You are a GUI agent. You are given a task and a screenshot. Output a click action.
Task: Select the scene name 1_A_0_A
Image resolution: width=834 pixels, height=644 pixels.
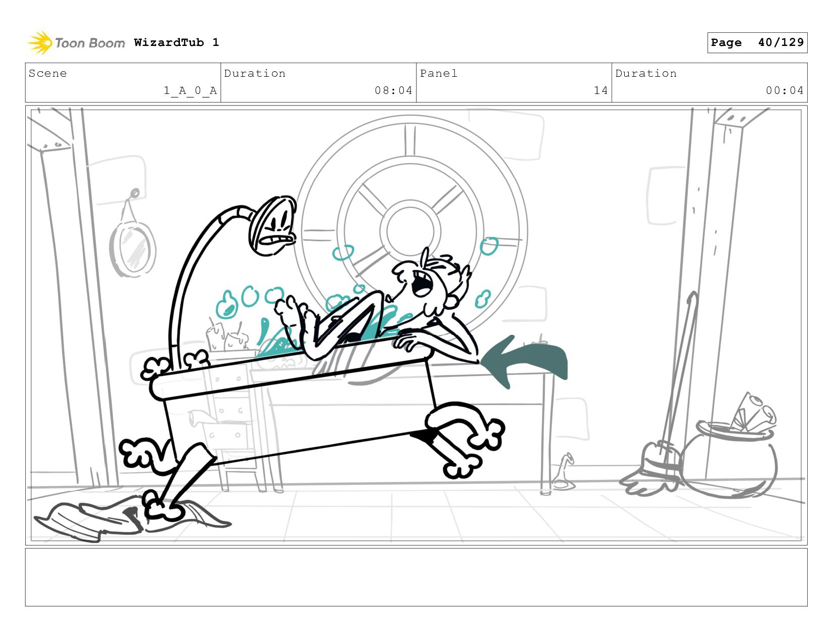pyautogui.click(x=190, y=90)
